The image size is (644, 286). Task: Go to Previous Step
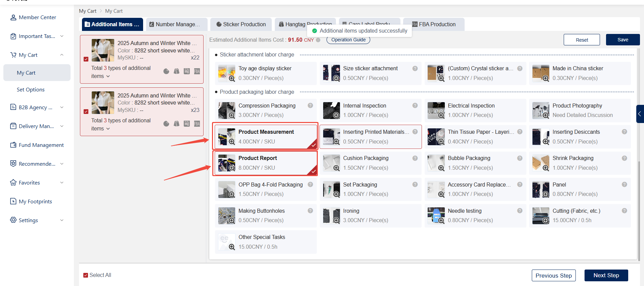(x=554, y=276)
